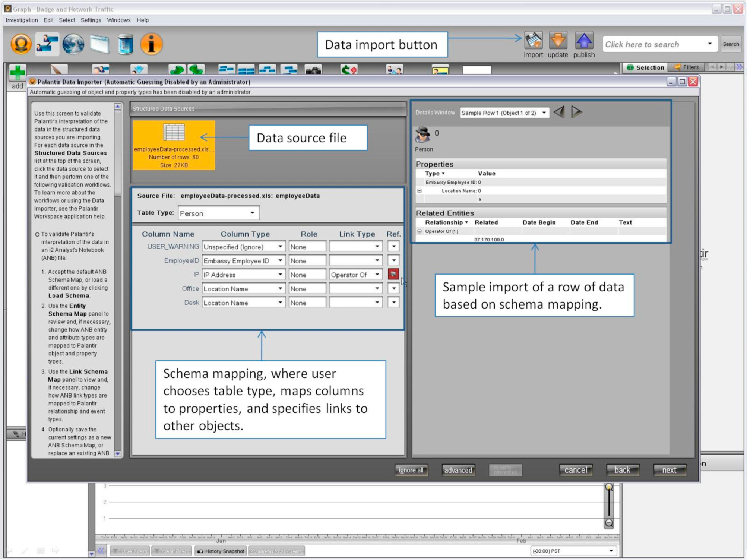Click the update arrow icon
Screen dimensions: 747x560
[x=558, y=41]
